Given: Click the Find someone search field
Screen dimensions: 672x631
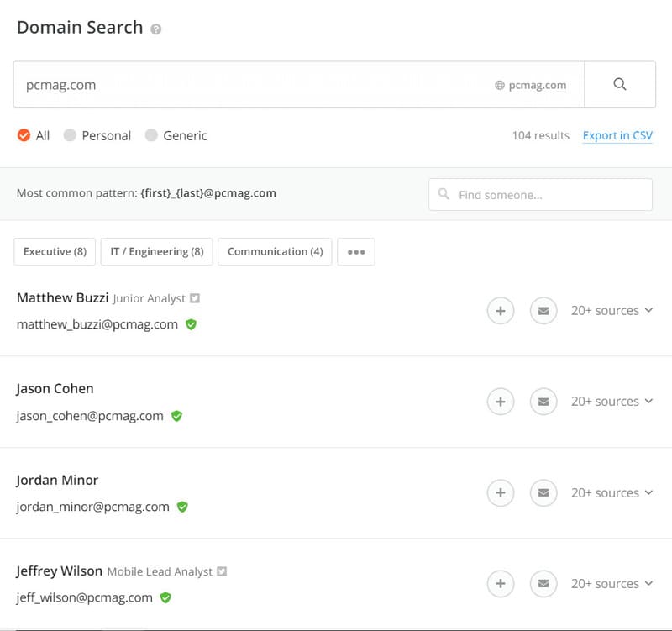Looking at the screenshot, I should (540, 194).
